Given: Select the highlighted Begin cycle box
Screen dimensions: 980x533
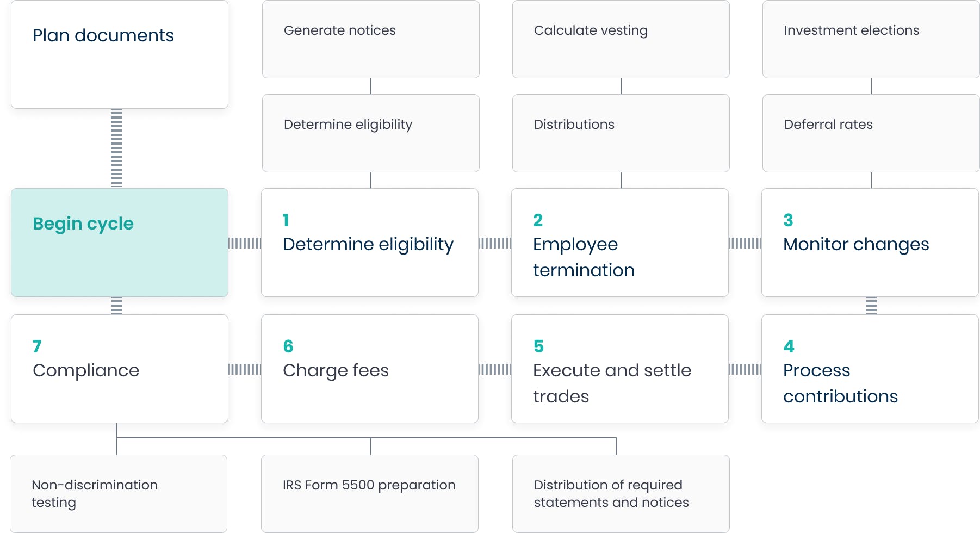Looking at the screenshot, I should (120, 243).
